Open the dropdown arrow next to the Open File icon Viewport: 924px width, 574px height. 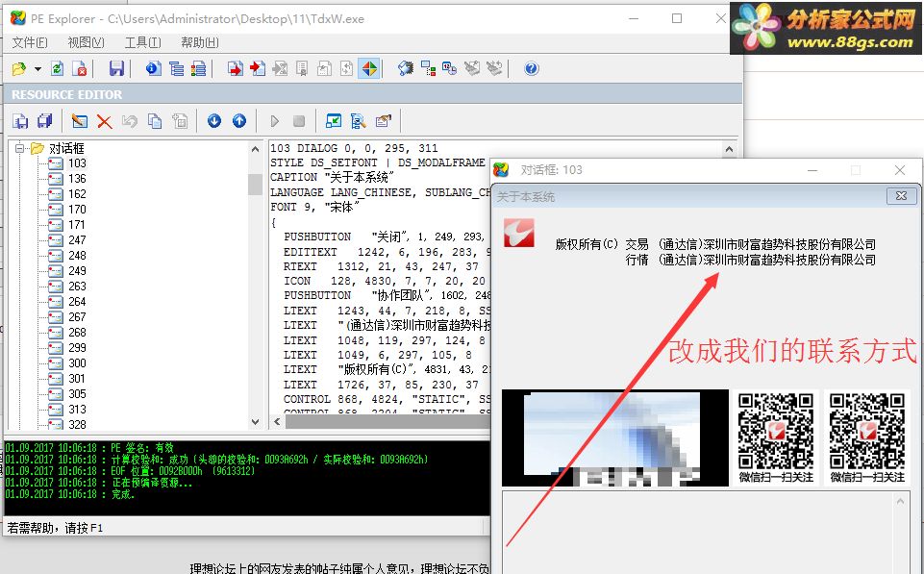(37, 69)
